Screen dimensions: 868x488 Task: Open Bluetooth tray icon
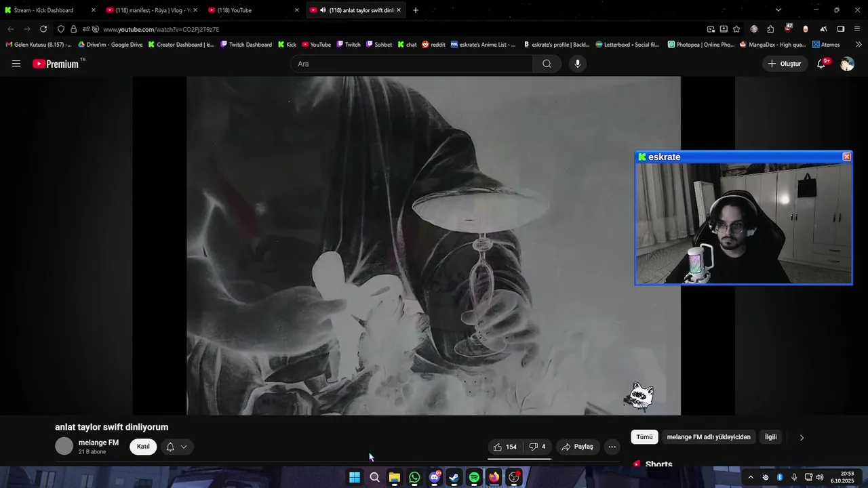tap(780, 477)
